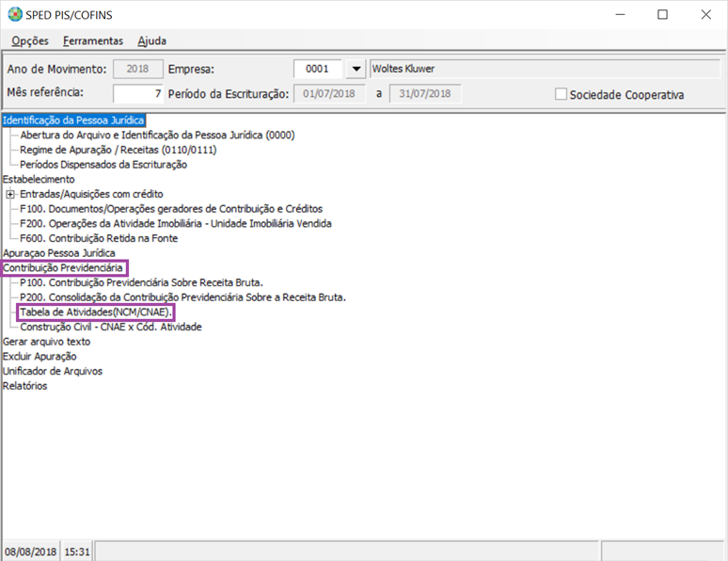728x561 pixels.
Task: Click the Mês referência input field
Action: pyautogui.click(x=137, y=93)
